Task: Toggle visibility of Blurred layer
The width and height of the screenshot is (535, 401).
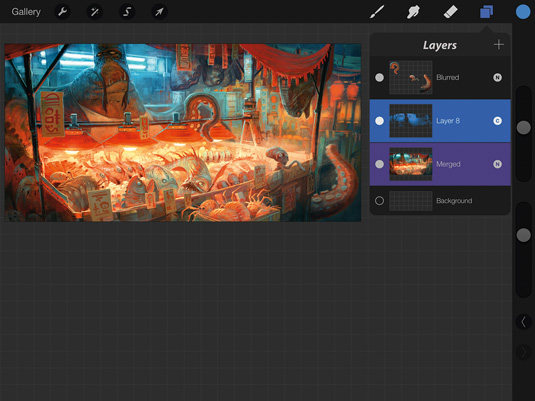Action: [x=379, y=77]
